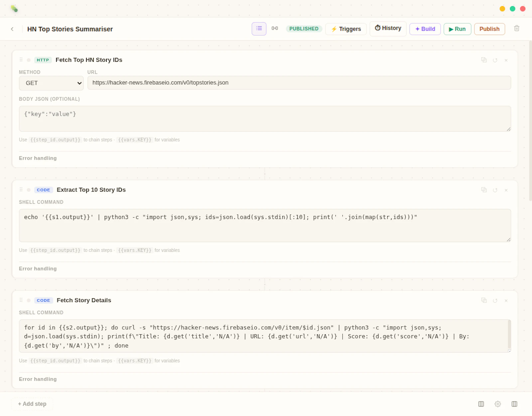Viewport: 532px width, 416px height.
Task: Click scrollbar inside Fetch Story Details command
Action: click(509, 334)
